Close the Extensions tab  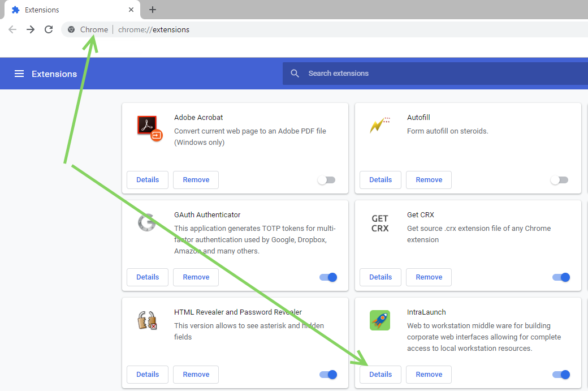pos(131,10)
